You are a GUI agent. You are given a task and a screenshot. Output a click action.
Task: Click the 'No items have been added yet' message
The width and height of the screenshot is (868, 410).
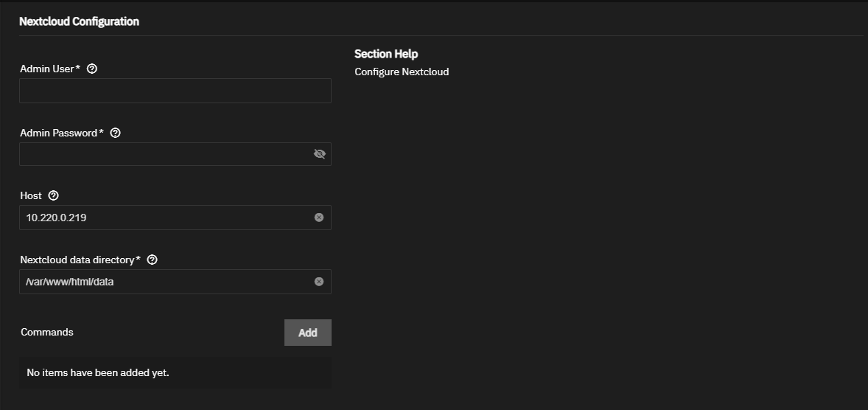(x=98, y=372)
